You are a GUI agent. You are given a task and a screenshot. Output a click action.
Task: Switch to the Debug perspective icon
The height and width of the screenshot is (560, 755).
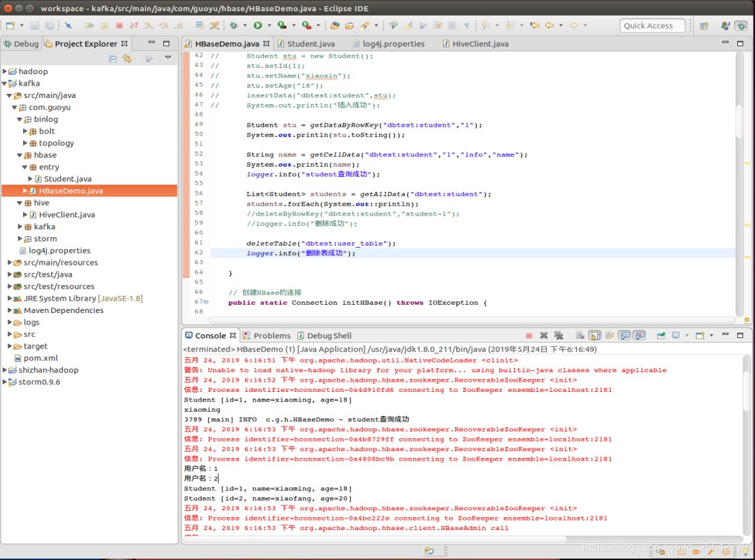[741, 26]
